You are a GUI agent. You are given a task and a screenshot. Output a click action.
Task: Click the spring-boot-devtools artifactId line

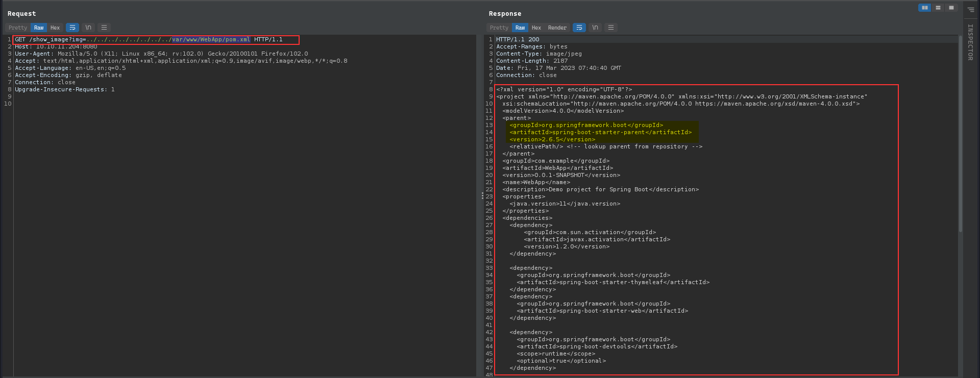[597, 346]
